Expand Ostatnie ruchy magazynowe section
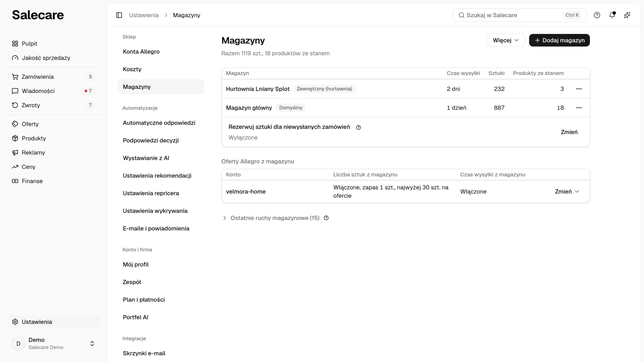Screen dimensions: 644x362 [x=271, y=218]
